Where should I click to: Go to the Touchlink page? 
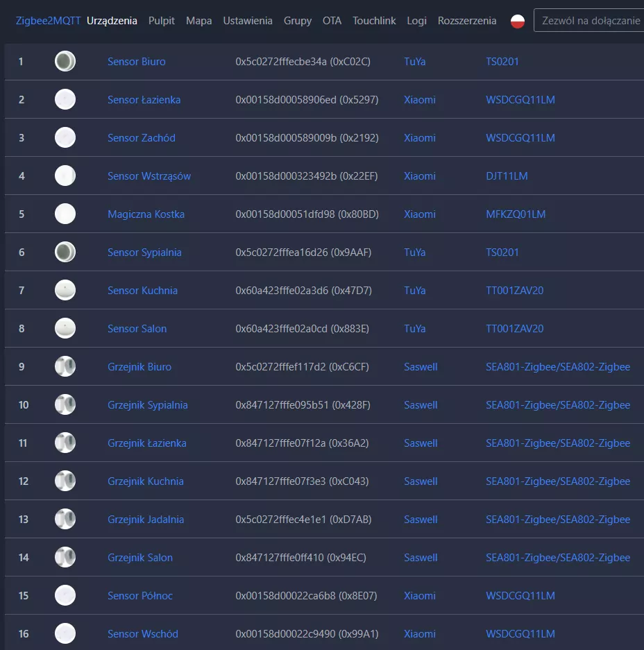click(374, 21)
